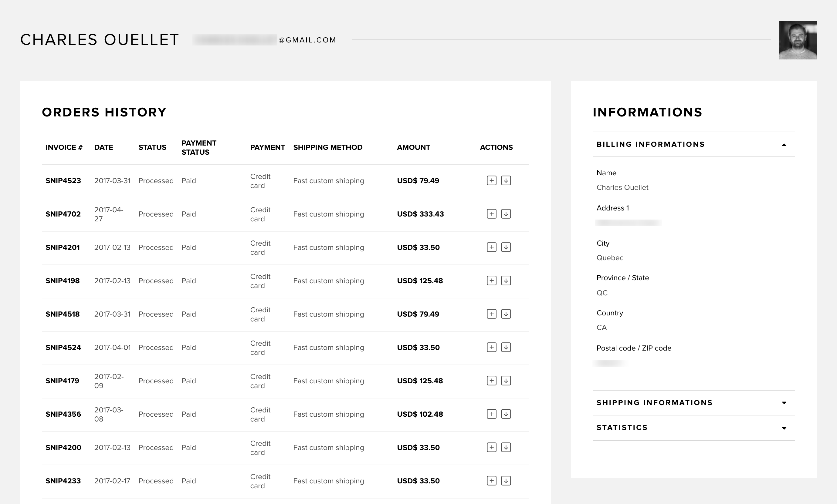The height and width of the screenshot is (504, 837).
Task: Open invoice number SNIP4702 link
Action: point(63,214)
